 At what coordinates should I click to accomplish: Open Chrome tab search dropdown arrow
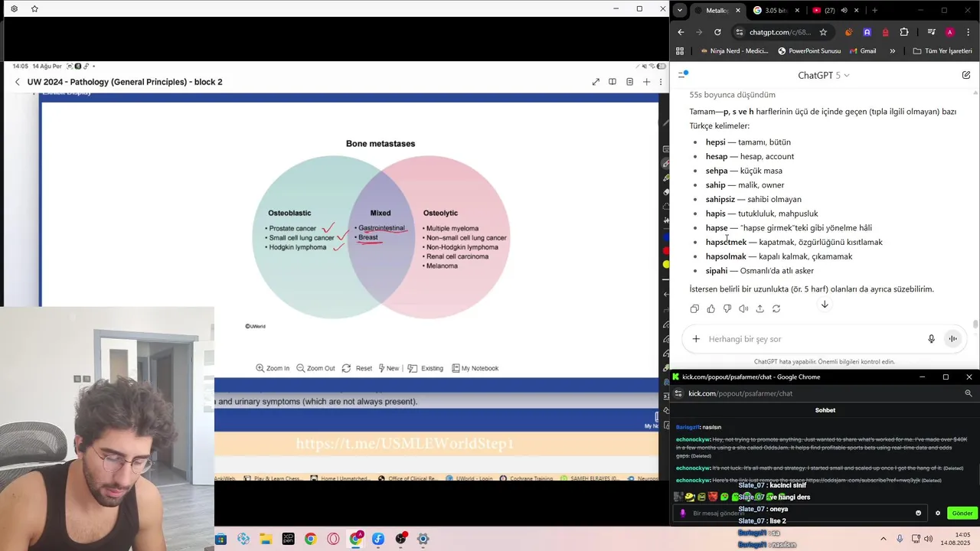coord(680,10)
